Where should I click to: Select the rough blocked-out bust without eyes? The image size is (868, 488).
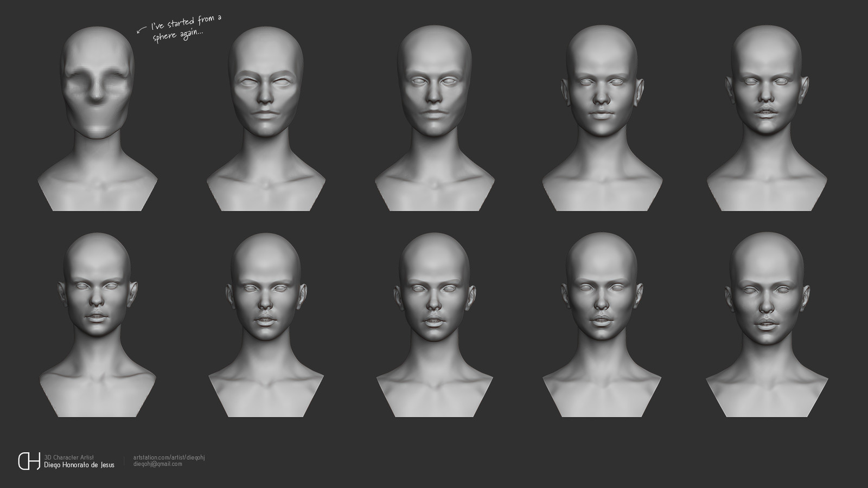point(97,118)
